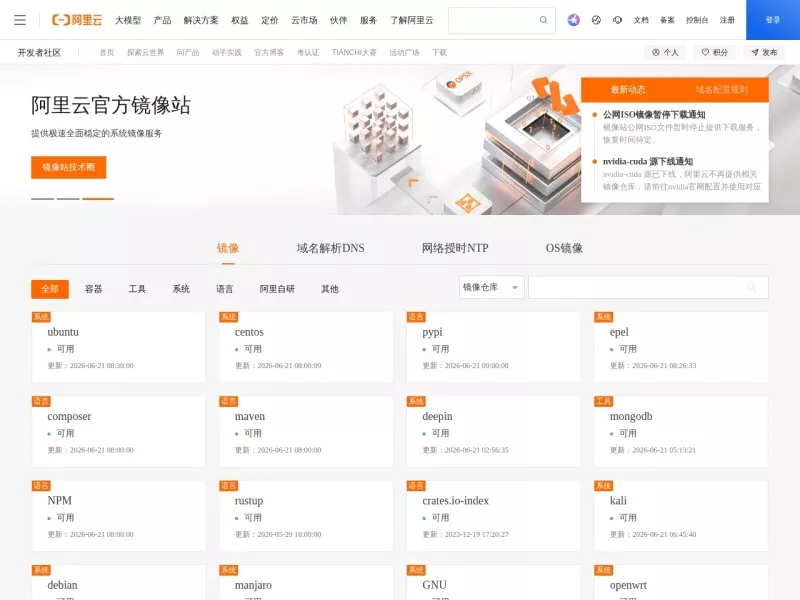The width and height of the screenshot is (800, 600).
Task: Select the first banner carousel indicator
Action: (x=42, y=198)
